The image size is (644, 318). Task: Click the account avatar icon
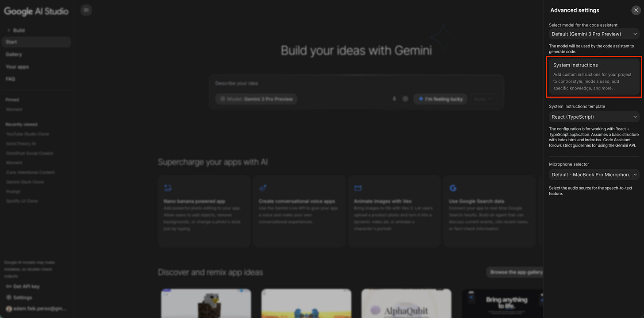point(8,309)
